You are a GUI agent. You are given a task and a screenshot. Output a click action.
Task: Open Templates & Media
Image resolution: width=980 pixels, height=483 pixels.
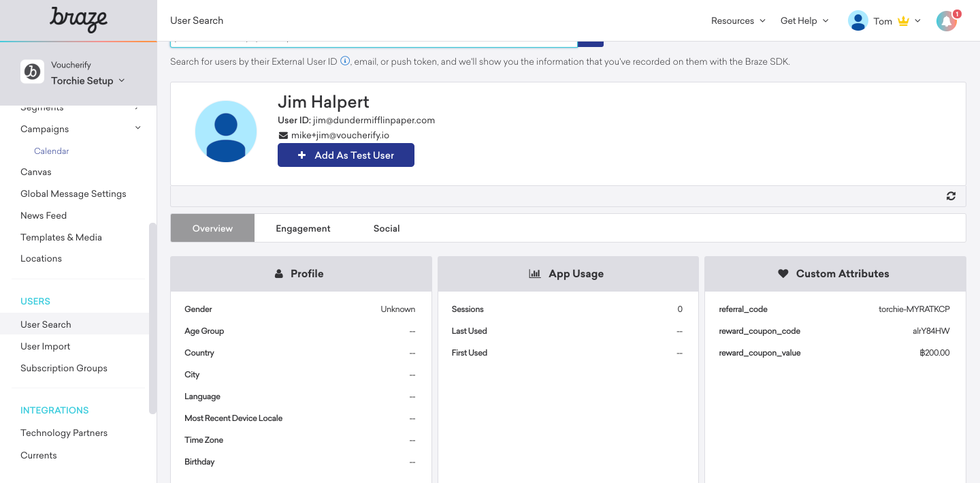coord(61,238)
